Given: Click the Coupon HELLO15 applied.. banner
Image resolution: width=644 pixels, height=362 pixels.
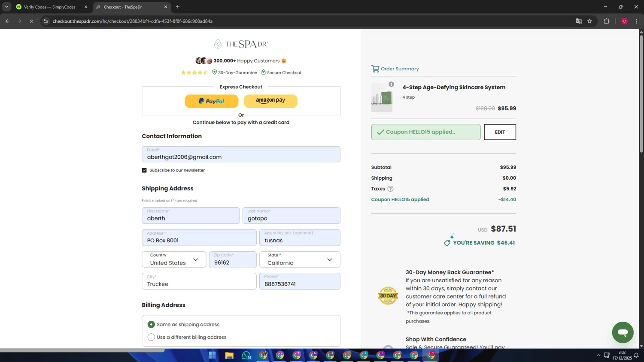Looking at the screenshot, I should 426,132.
